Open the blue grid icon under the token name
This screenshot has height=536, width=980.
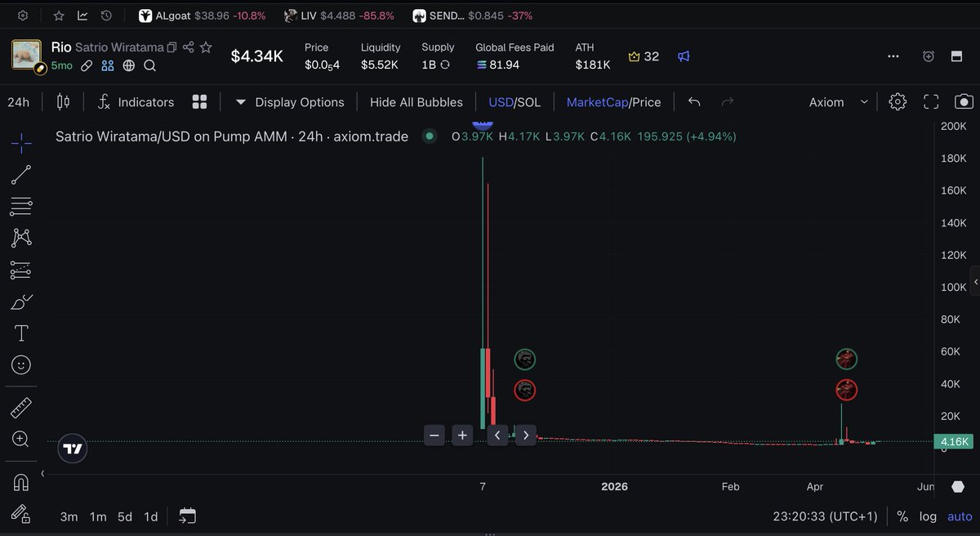click(108, 65)
